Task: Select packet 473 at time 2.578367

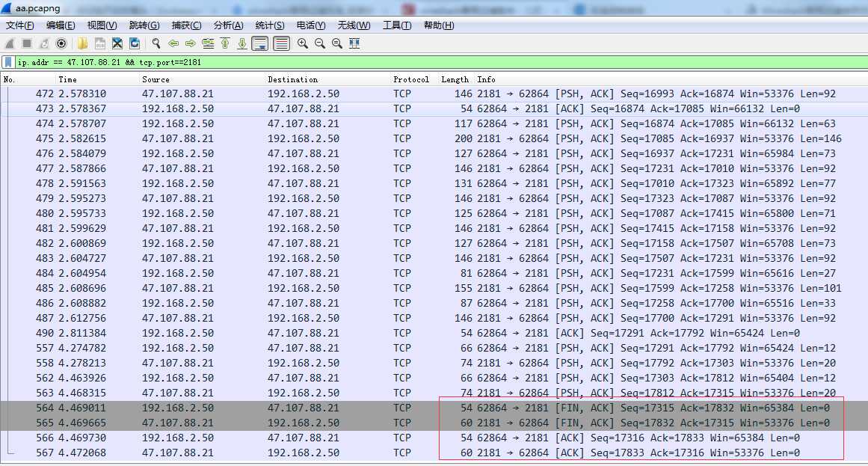Action: [x=434, y=108]
